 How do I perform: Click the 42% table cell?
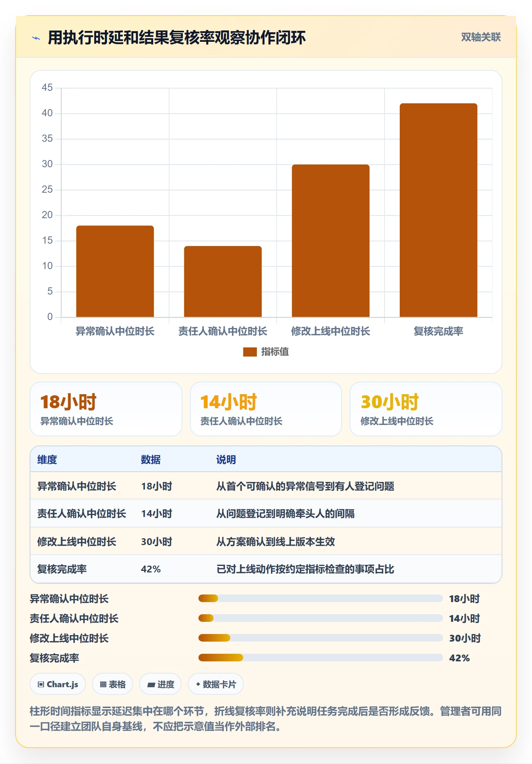[x=151, y=569]
